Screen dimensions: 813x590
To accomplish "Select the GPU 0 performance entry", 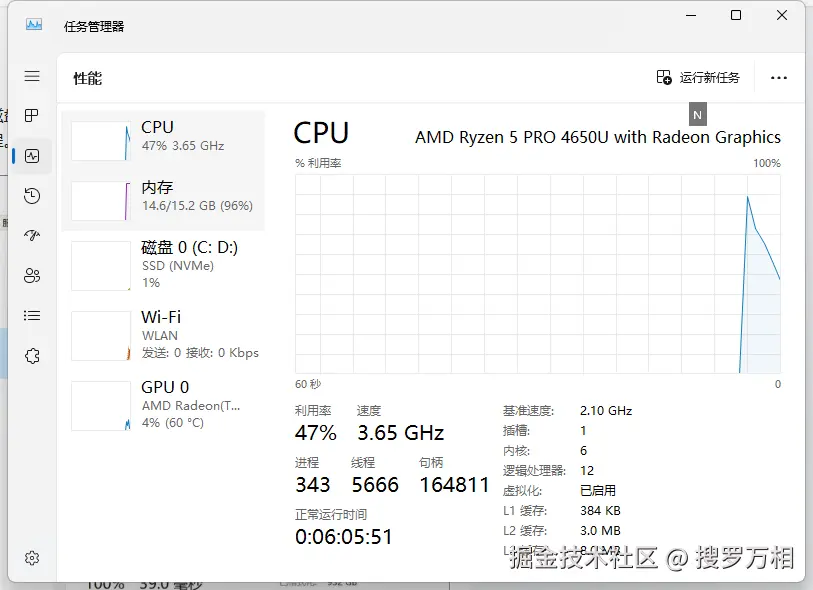I will [x=163, y=405].
